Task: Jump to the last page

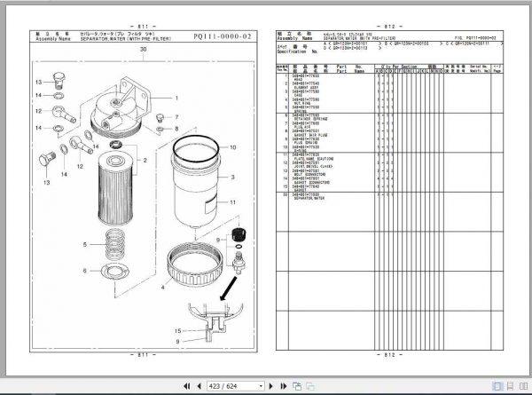Action: point(284,386)
